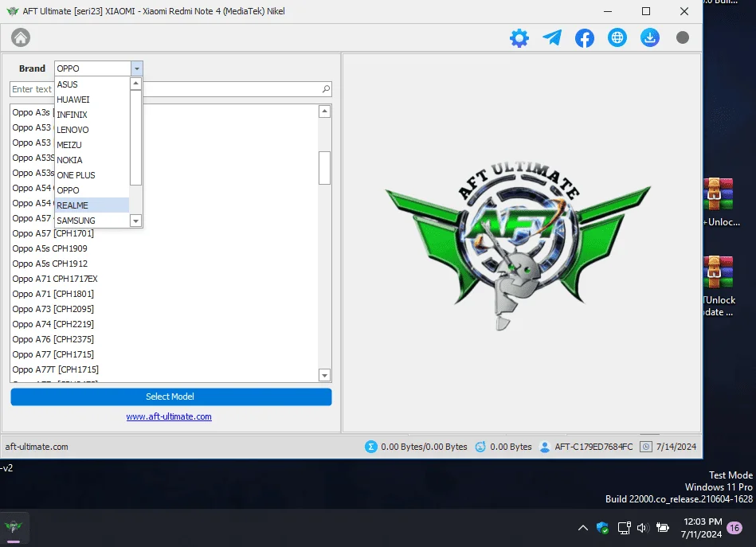756x547 pixels.
Task: Open the network tray icon
Action: click(x=624, y=528)
